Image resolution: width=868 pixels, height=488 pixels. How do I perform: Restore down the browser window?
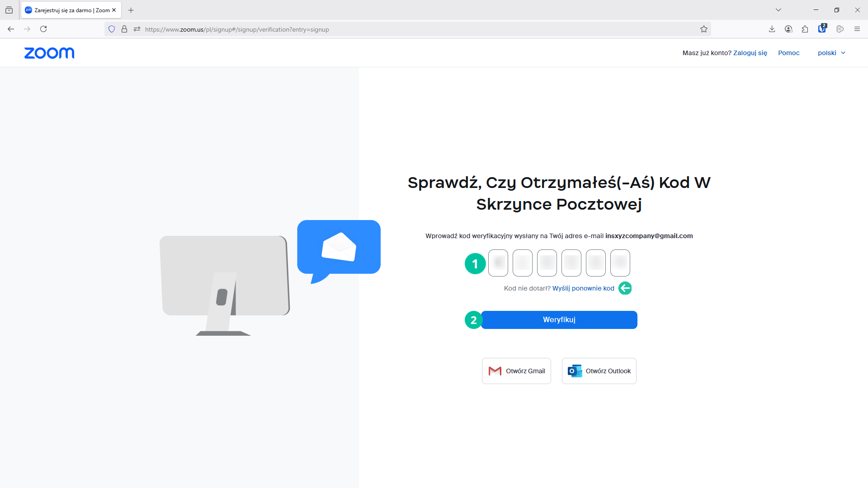click(837, 10)
